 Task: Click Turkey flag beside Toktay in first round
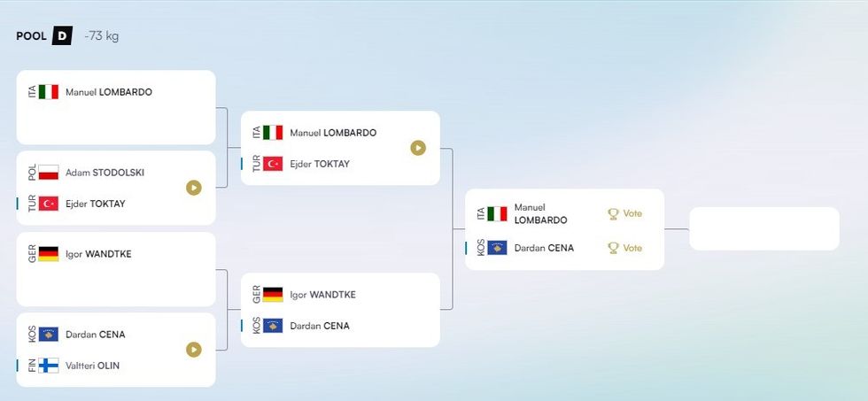coord(48,204)
